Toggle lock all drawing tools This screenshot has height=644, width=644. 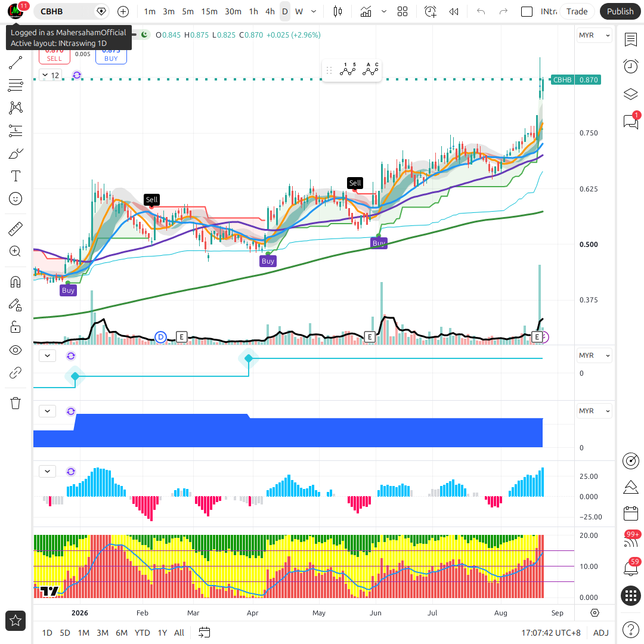[16, 327]
